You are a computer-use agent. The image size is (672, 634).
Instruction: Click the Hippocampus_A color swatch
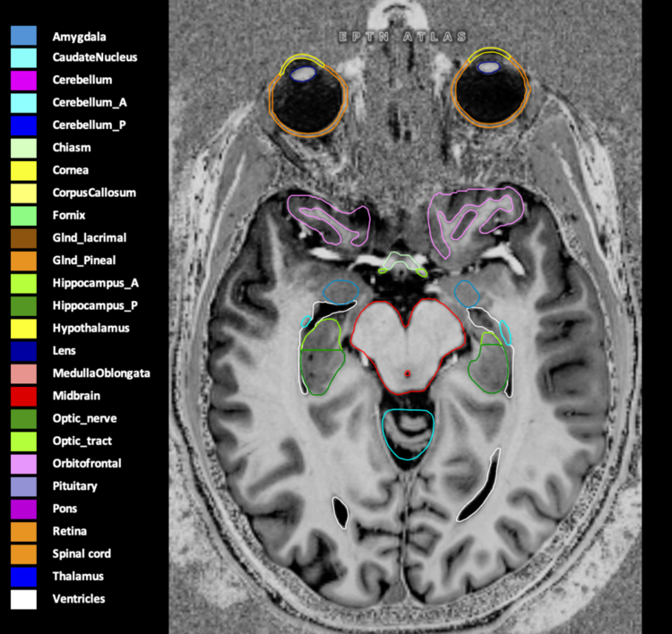click(x=23, y=284)
